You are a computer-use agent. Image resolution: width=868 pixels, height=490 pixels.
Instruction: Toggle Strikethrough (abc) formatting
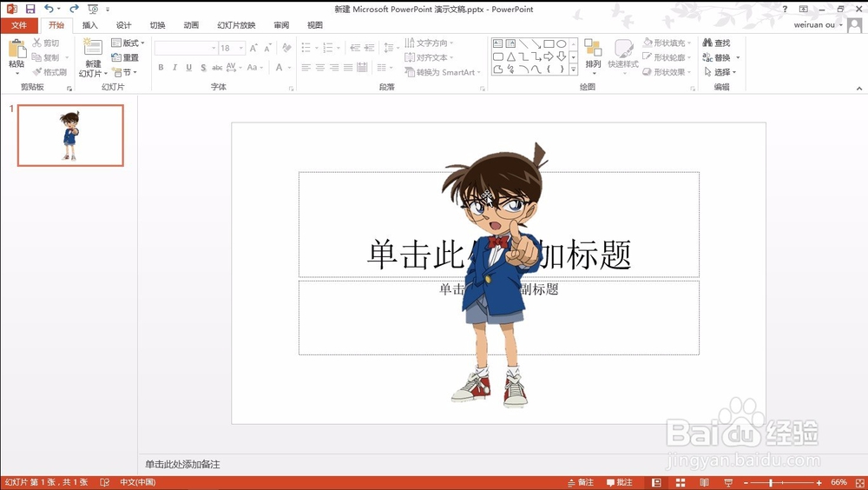coord(217,68)
